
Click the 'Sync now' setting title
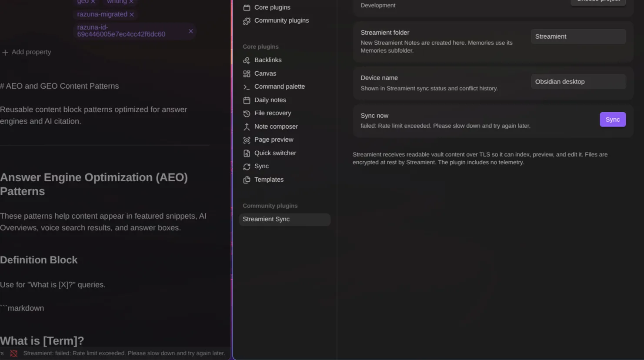point(374,116)
